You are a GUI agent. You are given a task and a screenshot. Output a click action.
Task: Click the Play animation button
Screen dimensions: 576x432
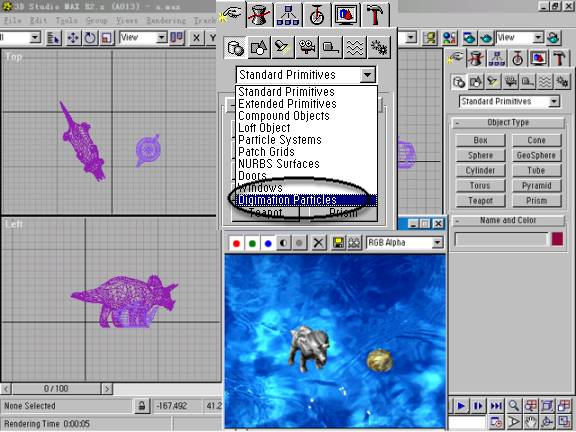click(461, 406)
